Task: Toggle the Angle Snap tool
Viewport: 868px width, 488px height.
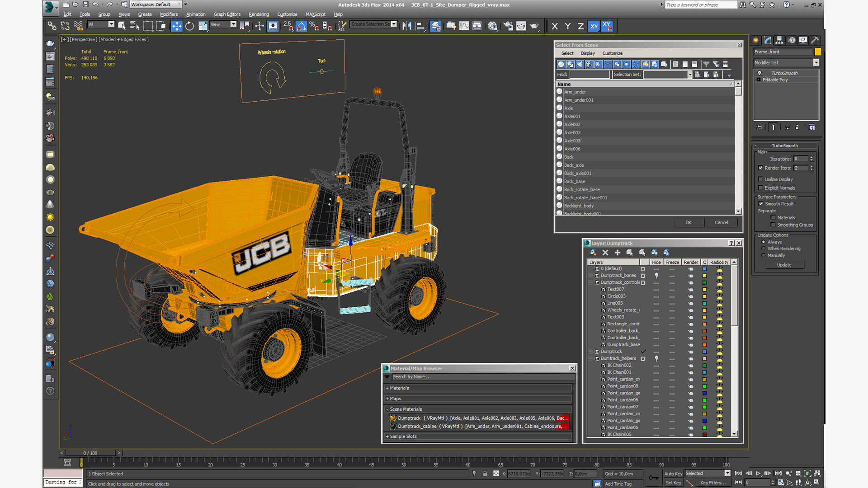Action: click(302, 26)
